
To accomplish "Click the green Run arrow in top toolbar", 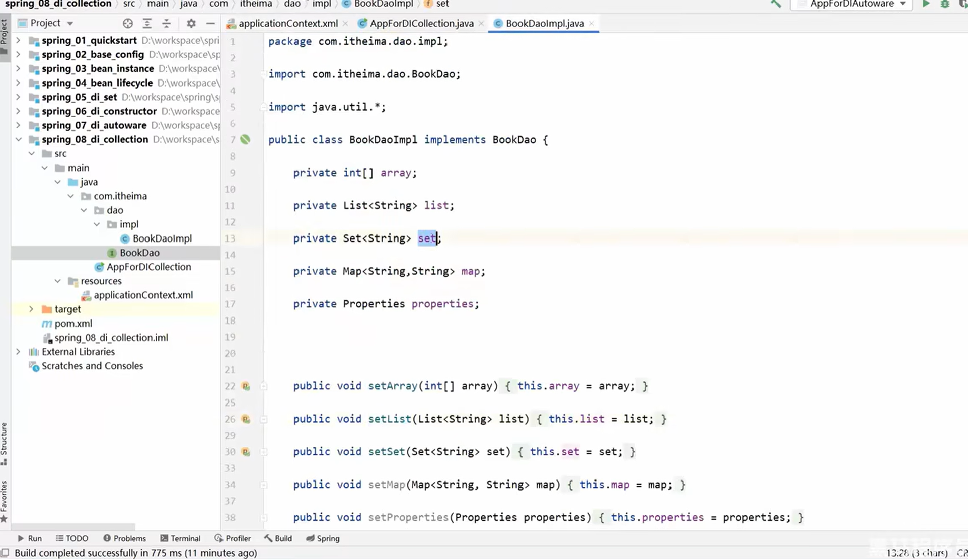I will [x=926, y=4].
